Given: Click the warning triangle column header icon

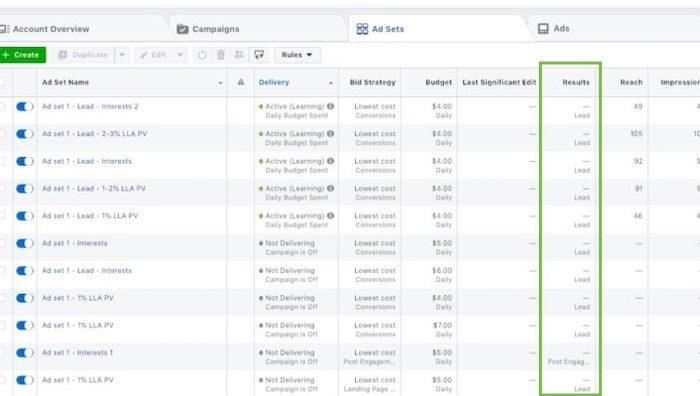Looking at the screenshot, I should (241, 82).
